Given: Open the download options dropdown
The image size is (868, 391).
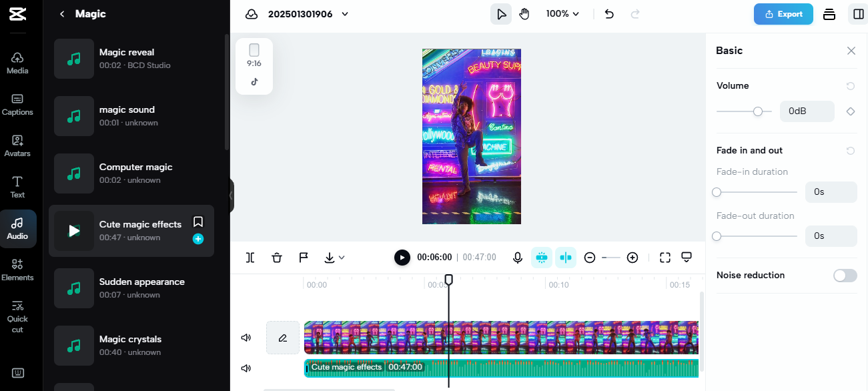Looking at the screenshot, I should 334,258.
